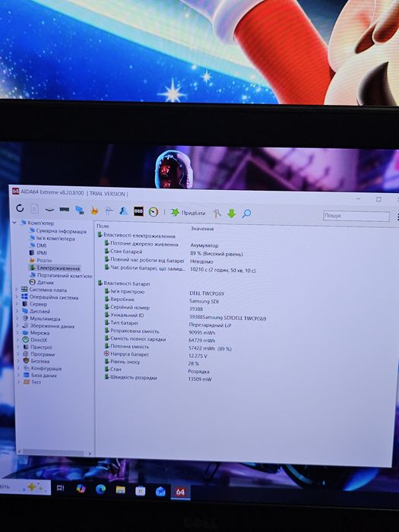Click the Refresh toolbar icon
399x532 pixels.
pos(20,208)
